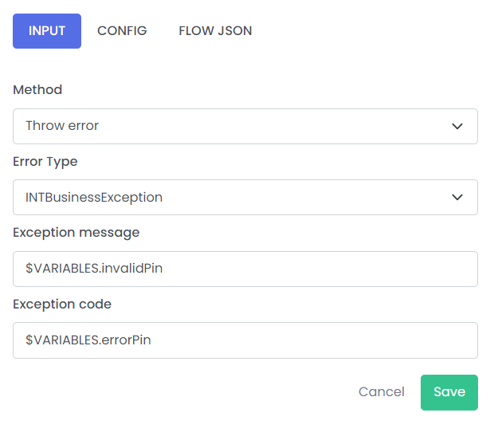Click the Method field label

point(37,89)
